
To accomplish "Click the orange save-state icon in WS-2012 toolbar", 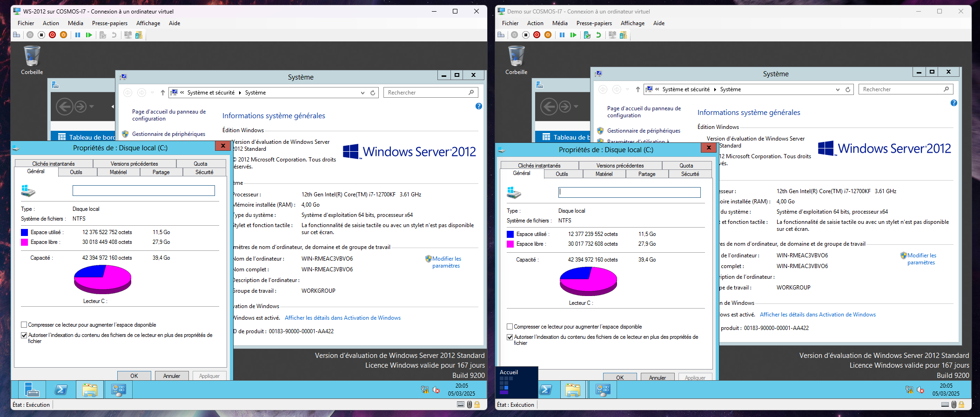I will click(64, 35).
